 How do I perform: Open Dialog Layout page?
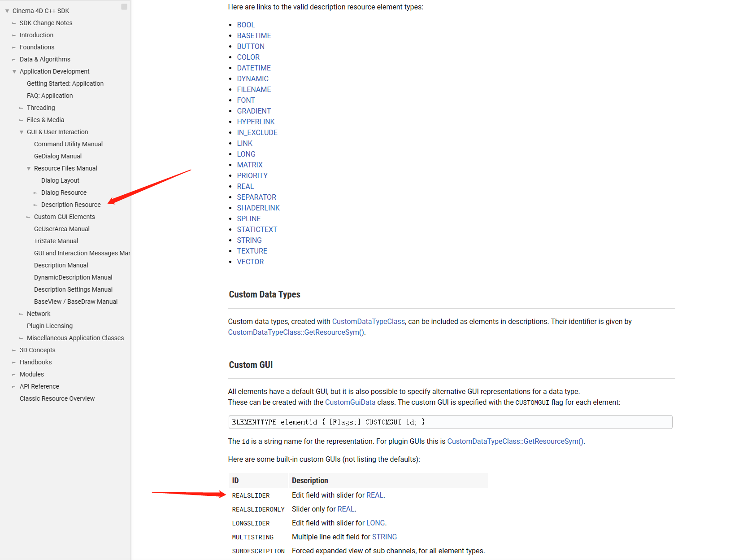coord(60,180)
